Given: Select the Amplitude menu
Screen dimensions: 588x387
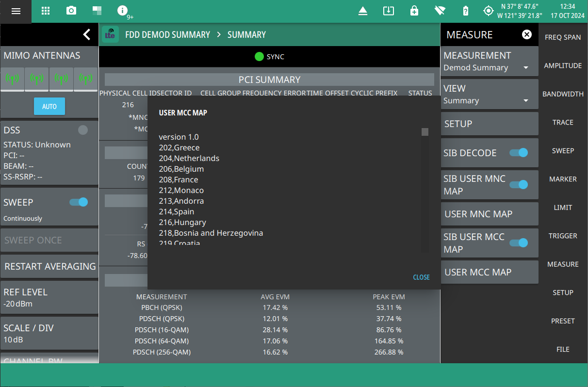Looking at the screenshot, I should click(563, 65).
